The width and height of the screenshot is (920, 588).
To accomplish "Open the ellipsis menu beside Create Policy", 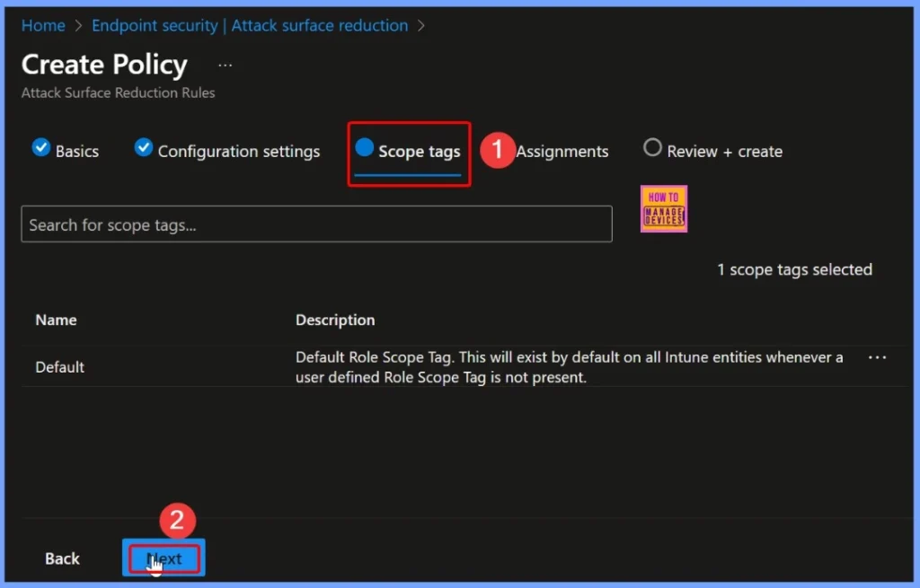I will (225, 66).
